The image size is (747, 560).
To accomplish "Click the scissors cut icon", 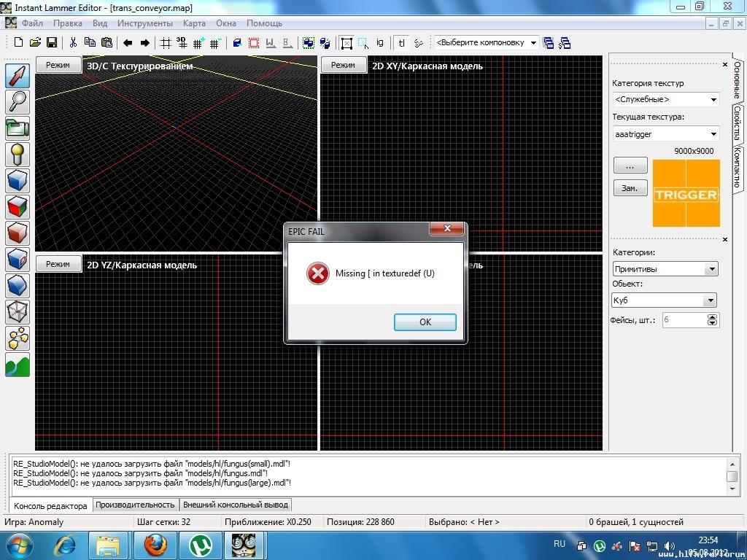I will tap(73, 43).
